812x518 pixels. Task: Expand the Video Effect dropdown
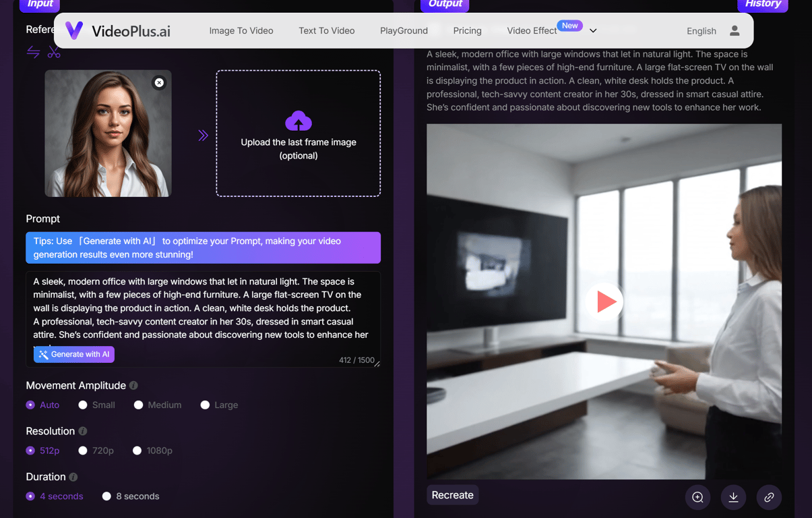592,30
